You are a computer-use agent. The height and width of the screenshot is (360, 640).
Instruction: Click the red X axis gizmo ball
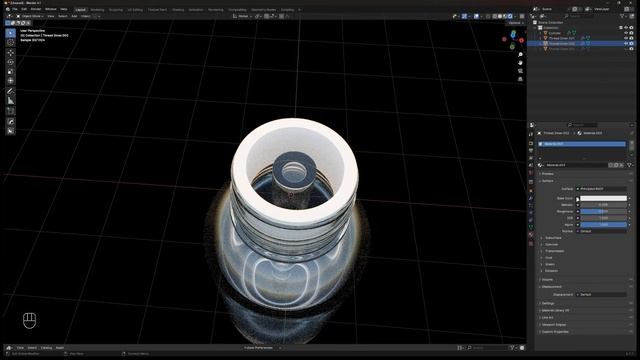(x=521, y=40)
